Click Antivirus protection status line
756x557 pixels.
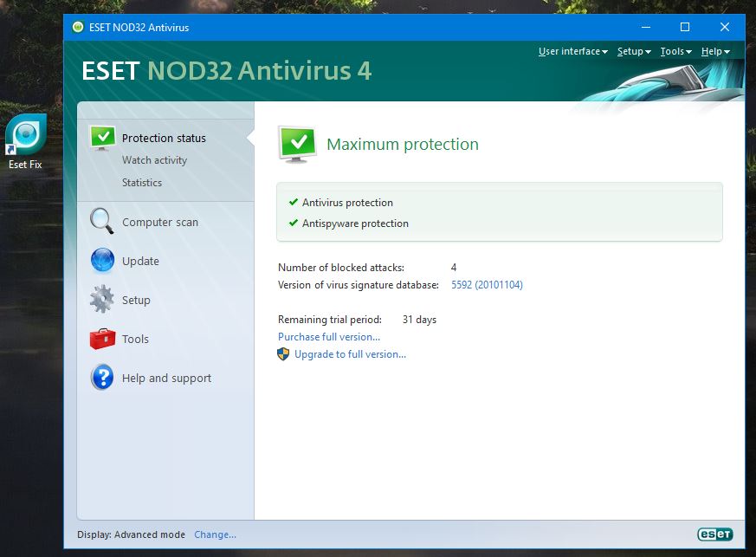(347, 203)
